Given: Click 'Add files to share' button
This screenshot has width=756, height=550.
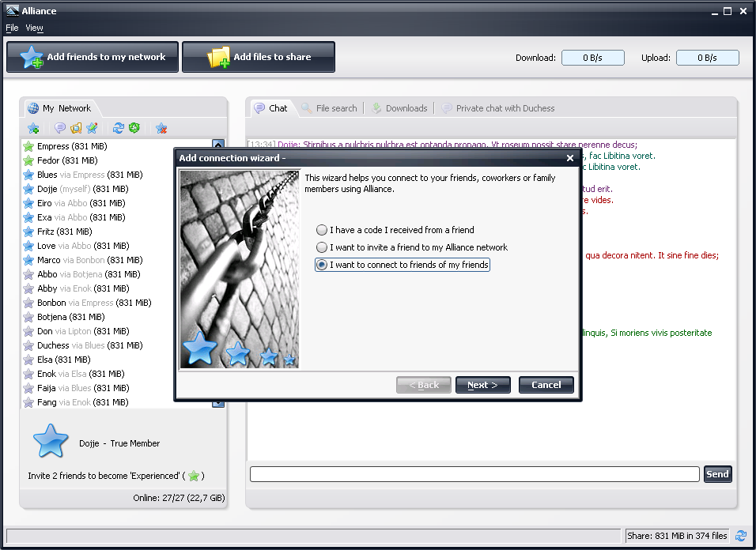Looking at the screenshot, I should (x=259, y=57).
